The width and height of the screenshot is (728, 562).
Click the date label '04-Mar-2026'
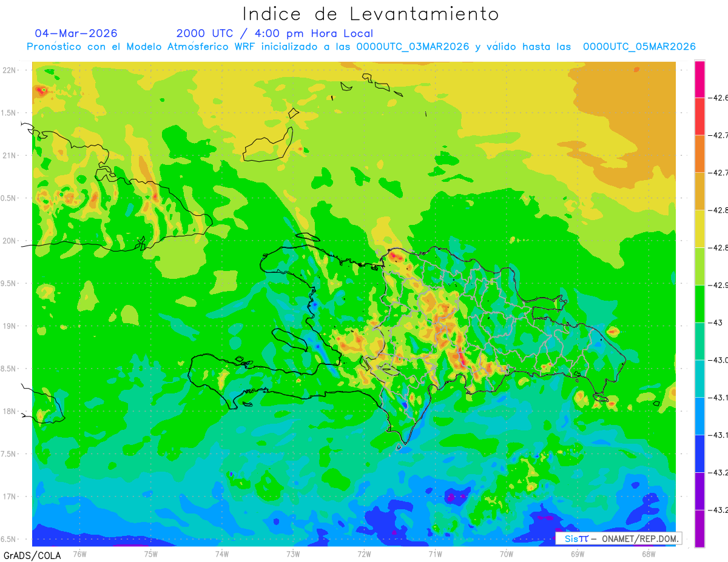76,33
